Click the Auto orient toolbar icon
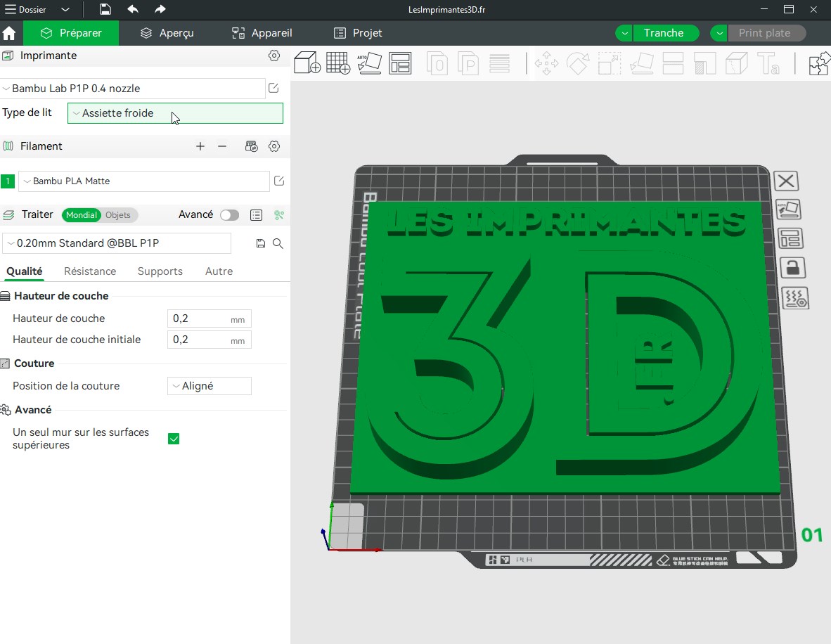 (369, 63)
